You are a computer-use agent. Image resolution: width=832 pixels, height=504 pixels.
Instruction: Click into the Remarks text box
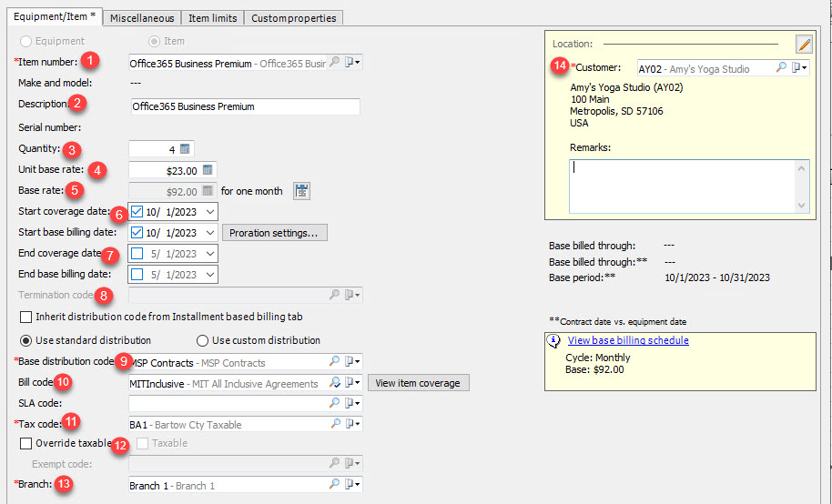[x=683, y=186]
